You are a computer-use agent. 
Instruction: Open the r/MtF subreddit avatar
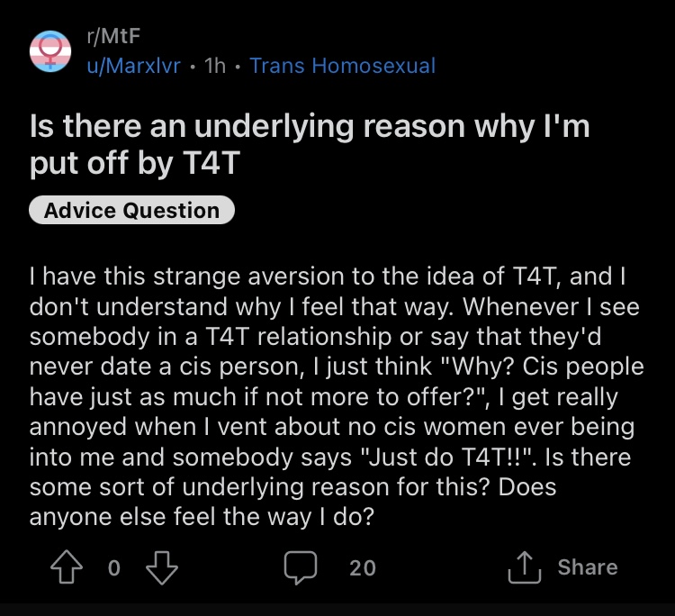pyautogui.click(x=50, y=51)
